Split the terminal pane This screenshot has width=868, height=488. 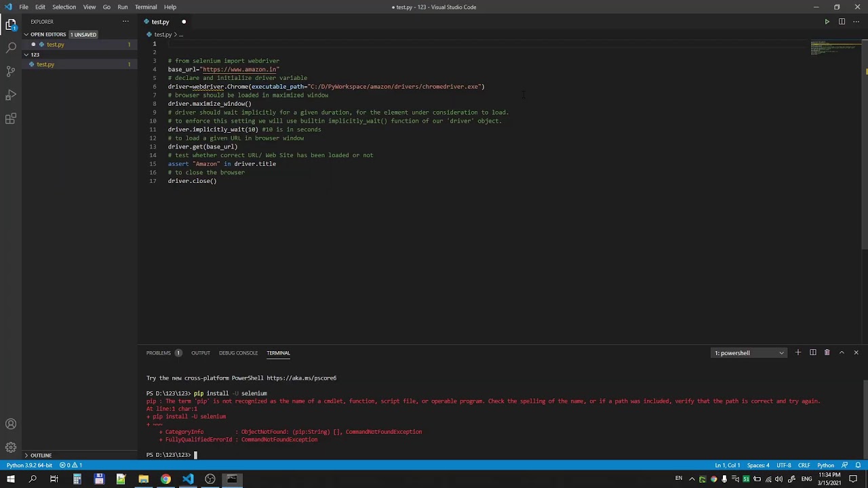click(812, 352)
